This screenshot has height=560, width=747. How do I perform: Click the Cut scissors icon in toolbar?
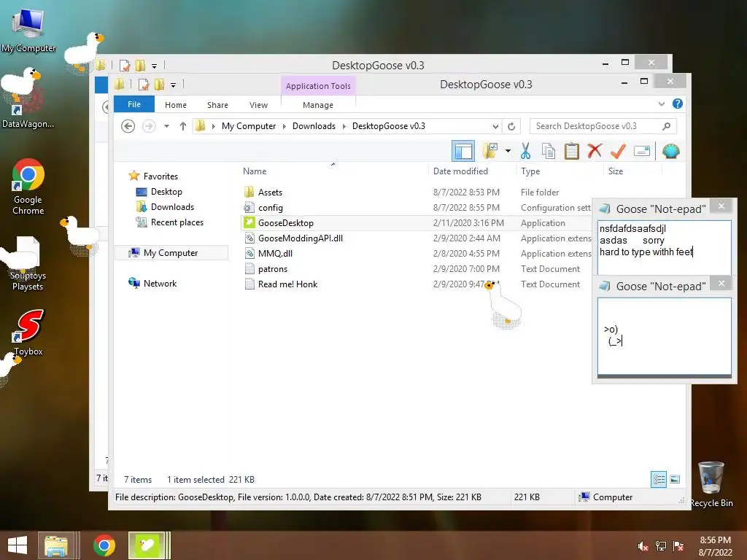pyautogui.click(x=525, y=152)
